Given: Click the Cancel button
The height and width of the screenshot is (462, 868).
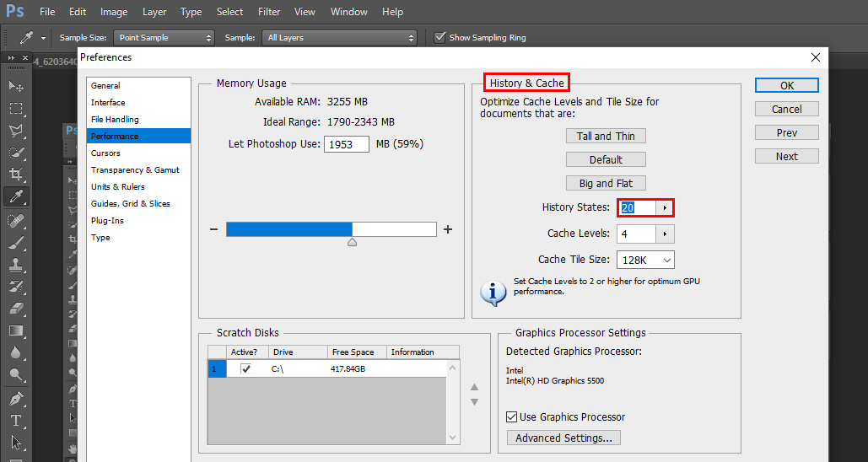Looking at the screenshot, I should point(787,109).
